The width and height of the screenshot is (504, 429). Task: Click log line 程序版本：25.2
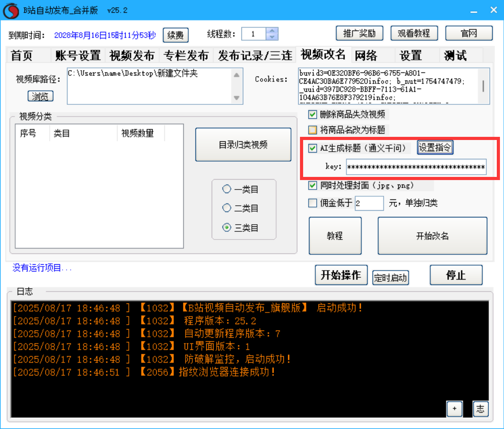[135, 321]
